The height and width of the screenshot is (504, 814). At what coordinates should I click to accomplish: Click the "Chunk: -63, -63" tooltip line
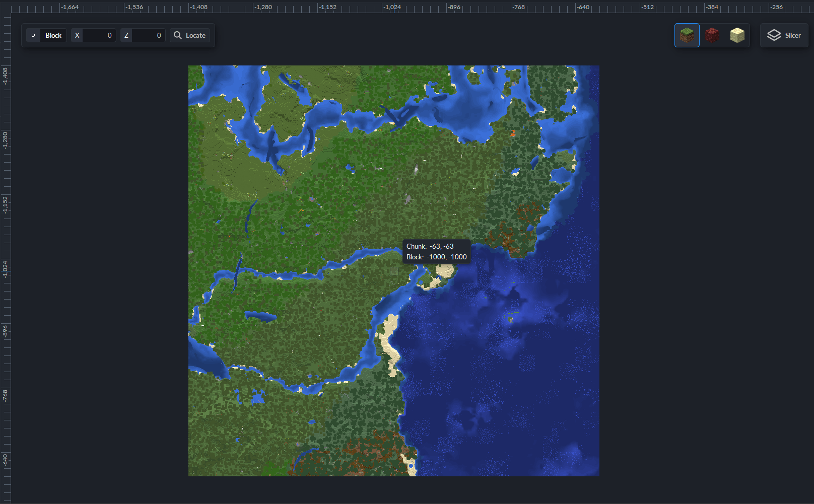[x=430, y=246]
